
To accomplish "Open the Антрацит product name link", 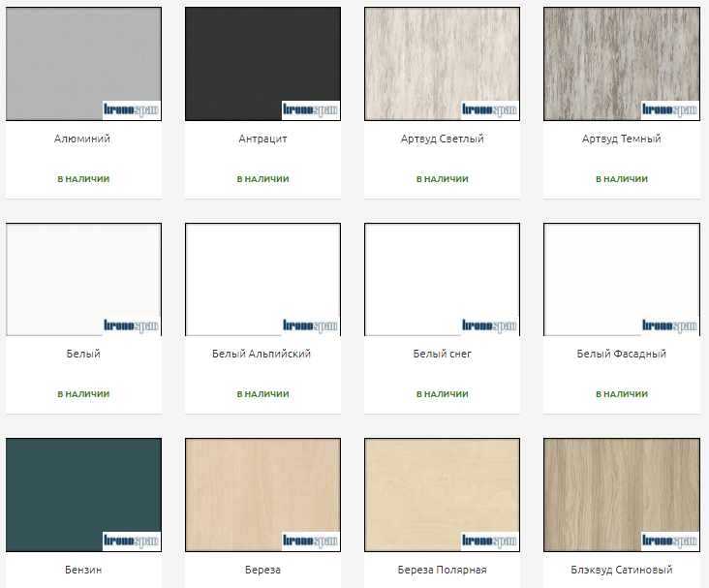I will click(262, 139).
